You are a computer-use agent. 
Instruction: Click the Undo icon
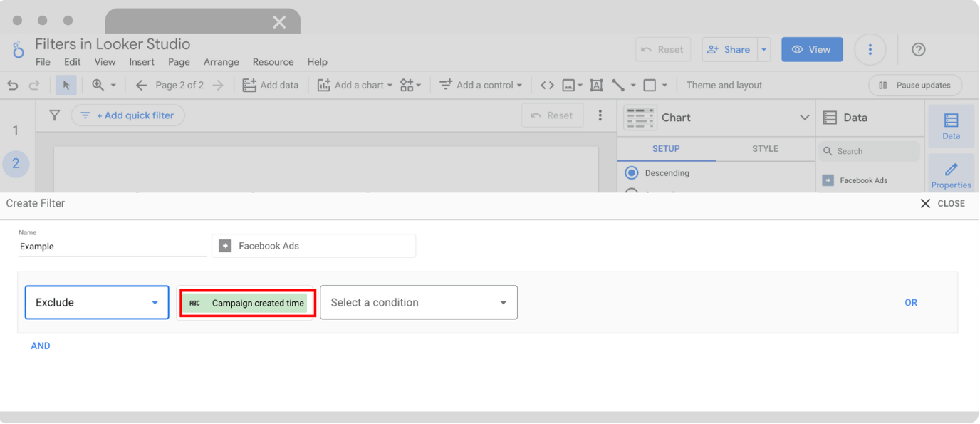point(11,85)
